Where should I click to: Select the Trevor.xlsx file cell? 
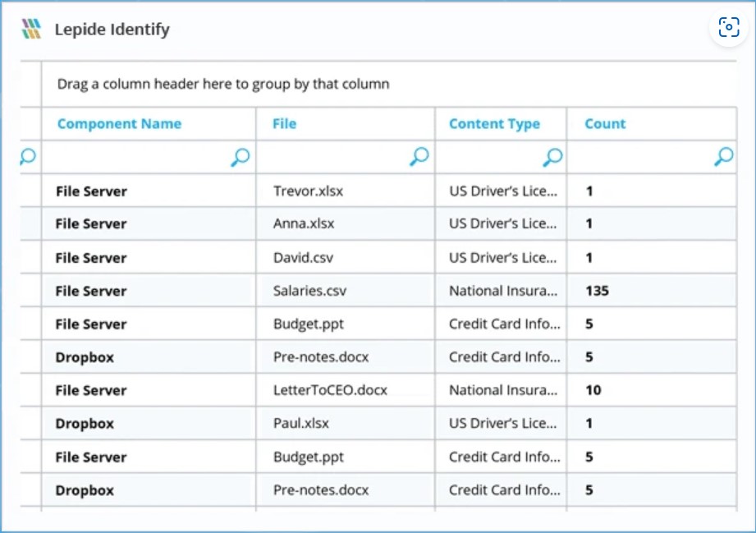(346, 191)
